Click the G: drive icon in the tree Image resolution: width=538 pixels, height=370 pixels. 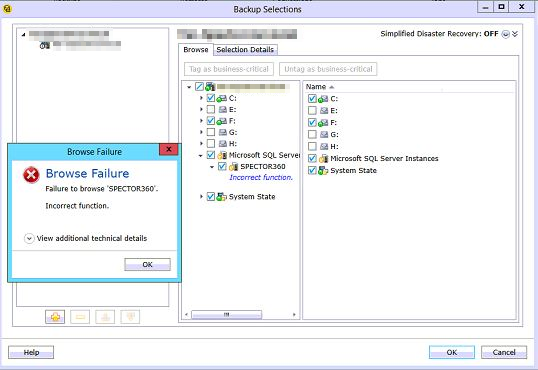pos(223,132)
